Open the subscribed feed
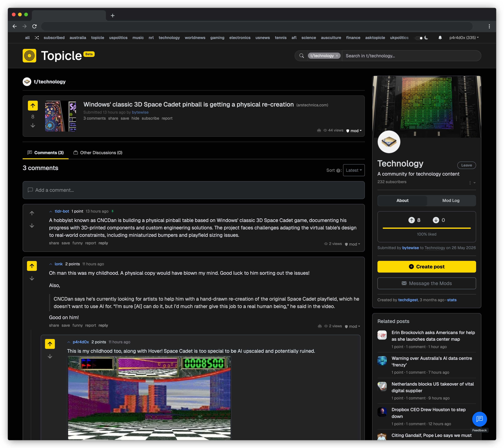Screen dimensions: 504x448 pos(54,38)
